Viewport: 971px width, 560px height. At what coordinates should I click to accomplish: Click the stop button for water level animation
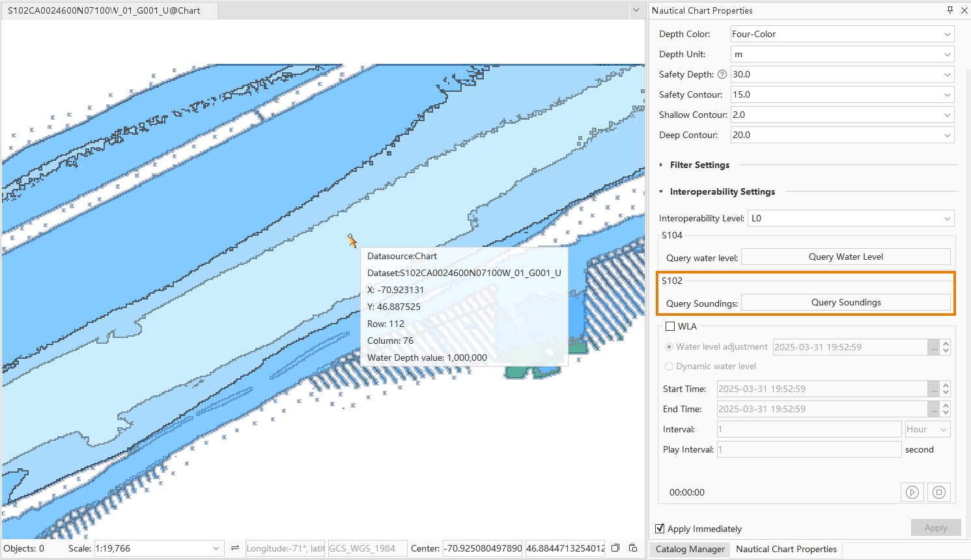click(x=938, y=492)
